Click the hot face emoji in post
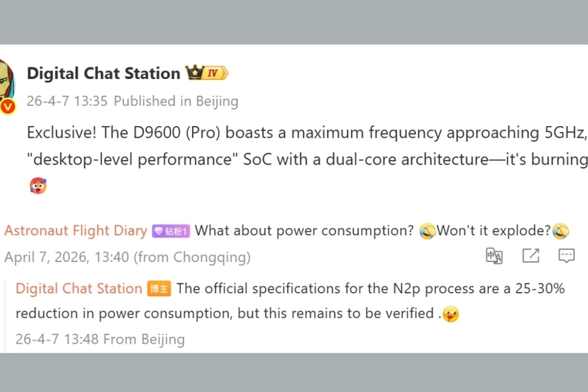Viewport: 588px width, 392px height. coord(38,186)
